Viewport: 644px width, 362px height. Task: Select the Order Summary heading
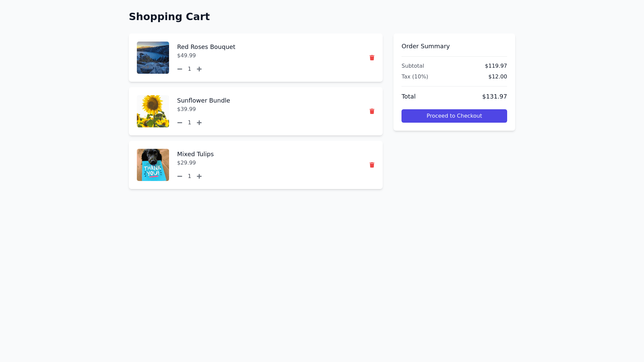425,46
